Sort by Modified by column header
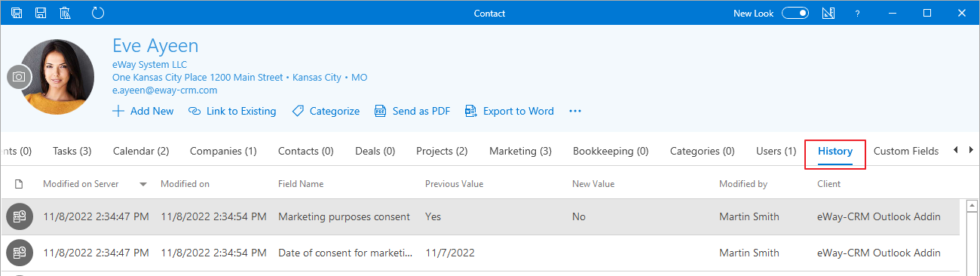This screenshot has height=276, width=980. [x=743, y=184]
